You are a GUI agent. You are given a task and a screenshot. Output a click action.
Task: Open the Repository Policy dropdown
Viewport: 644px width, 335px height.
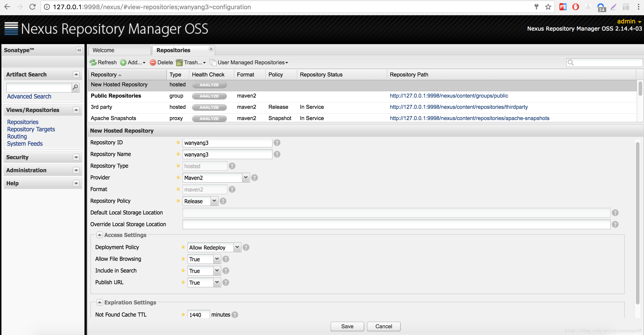click(214, 201)
